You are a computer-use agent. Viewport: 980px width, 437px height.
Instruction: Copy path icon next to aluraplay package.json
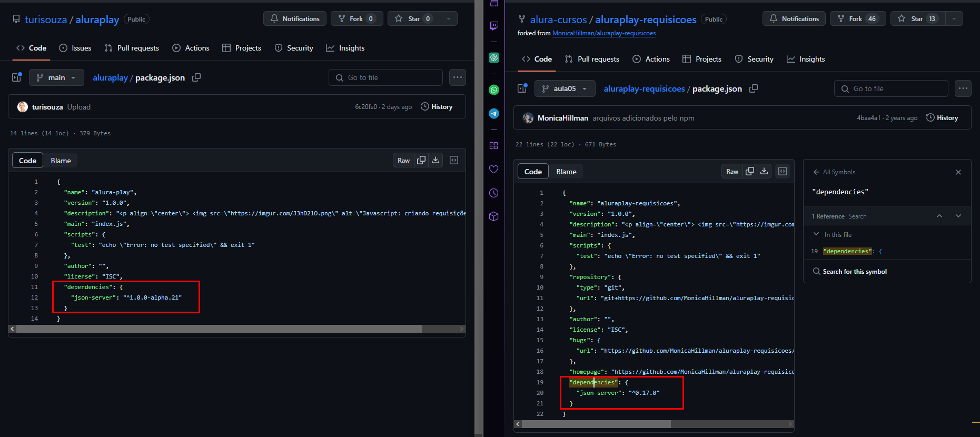(x=196, y=77)
